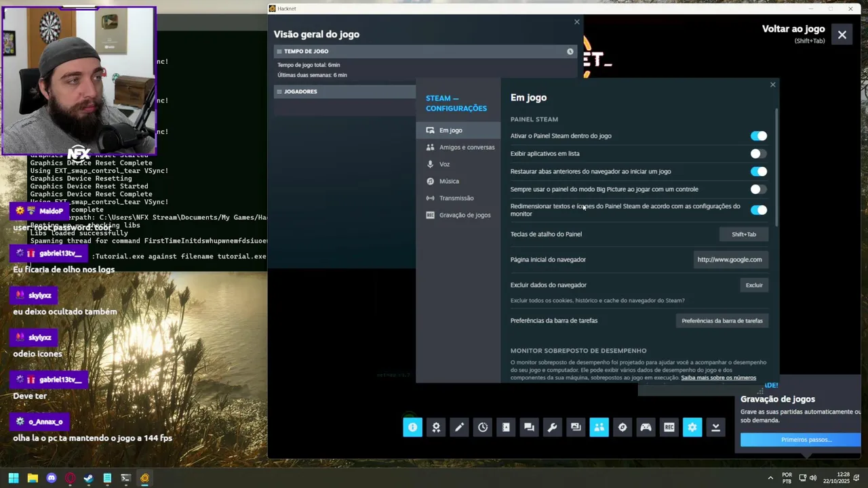Enable Big Picture panel with controller toggle
The height and width of the screenshot is (488, 868).
coord(759,189)
